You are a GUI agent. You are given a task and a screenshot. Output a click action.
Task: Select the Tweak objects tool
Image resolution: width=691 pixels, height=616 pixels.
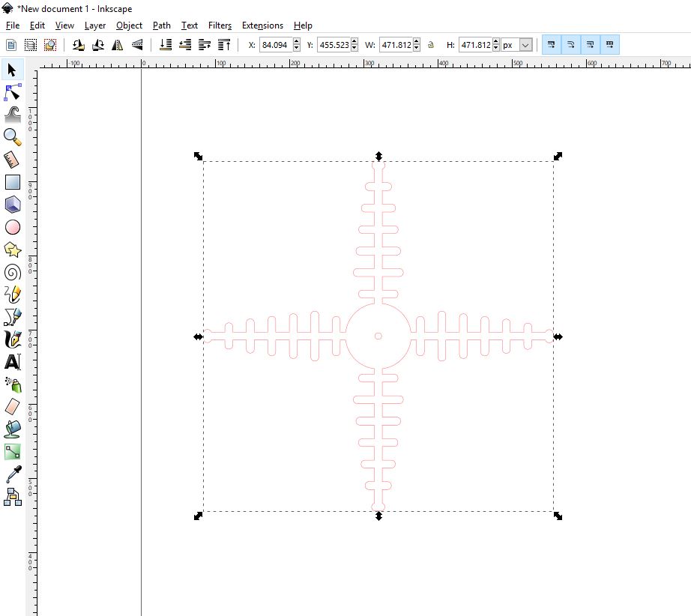[12, 115]
